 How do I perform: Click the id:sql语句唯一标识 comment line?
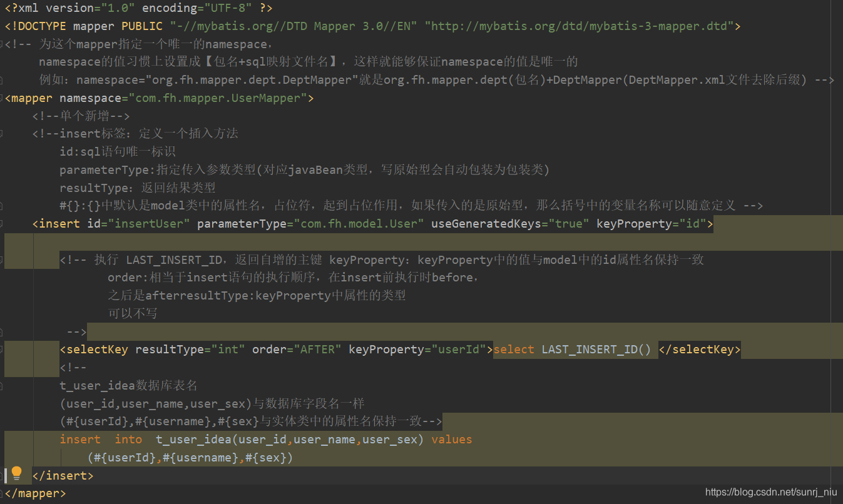coord(118,152)
